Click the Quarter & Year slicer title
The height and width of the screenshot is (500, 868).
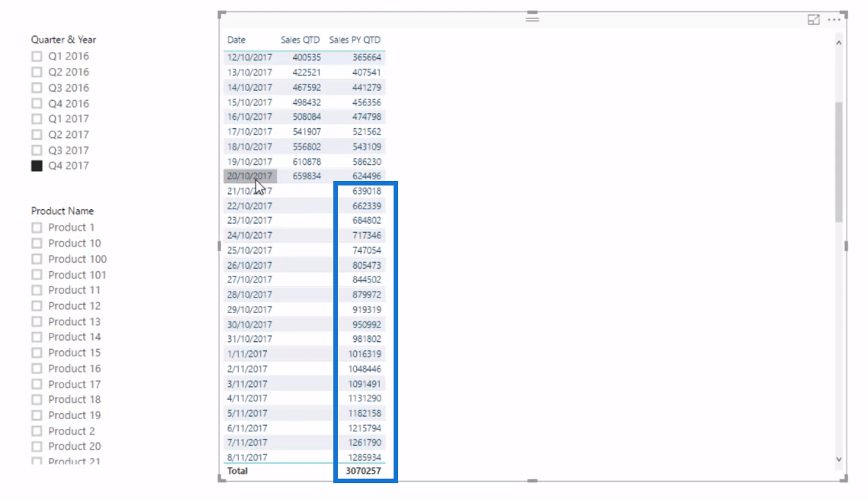coord(63,40)
